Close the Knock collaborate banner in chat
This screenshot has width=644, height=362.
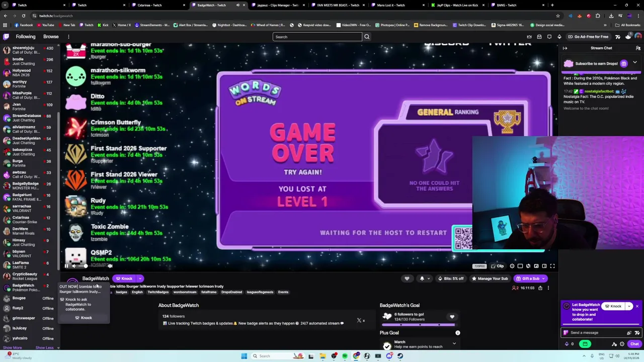[637, 306]
